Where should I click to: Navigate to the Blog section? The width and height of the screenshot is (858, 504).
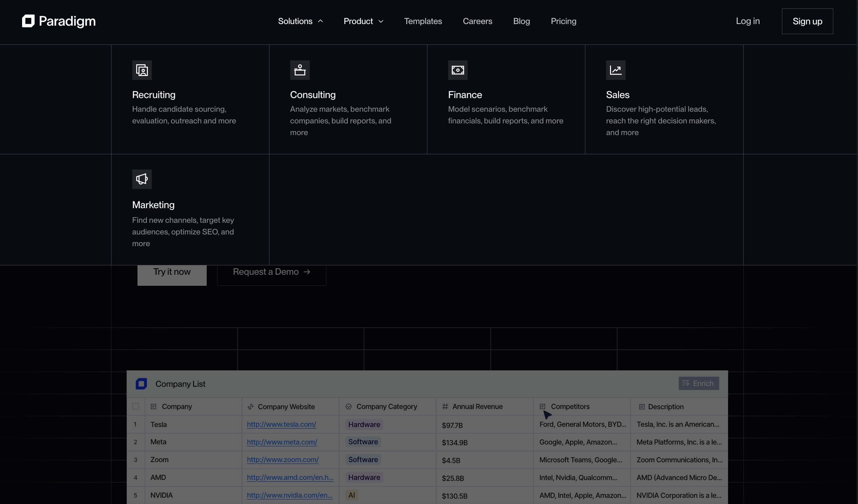point(521,21)
